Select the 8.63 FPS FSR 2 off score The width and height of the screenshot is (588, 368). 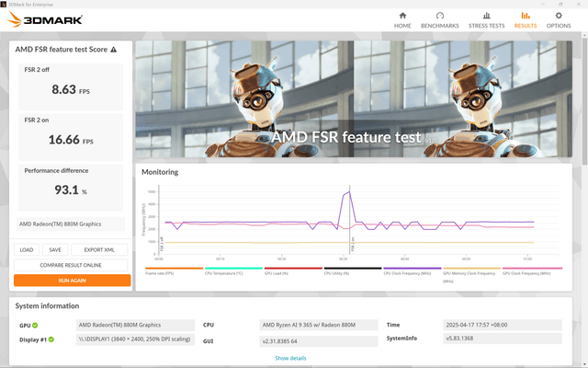(71, 89)
